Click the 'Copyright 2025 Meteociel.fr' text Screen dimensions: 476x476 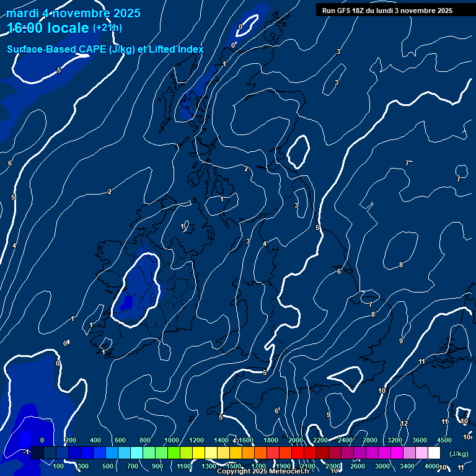pos(263,471)
